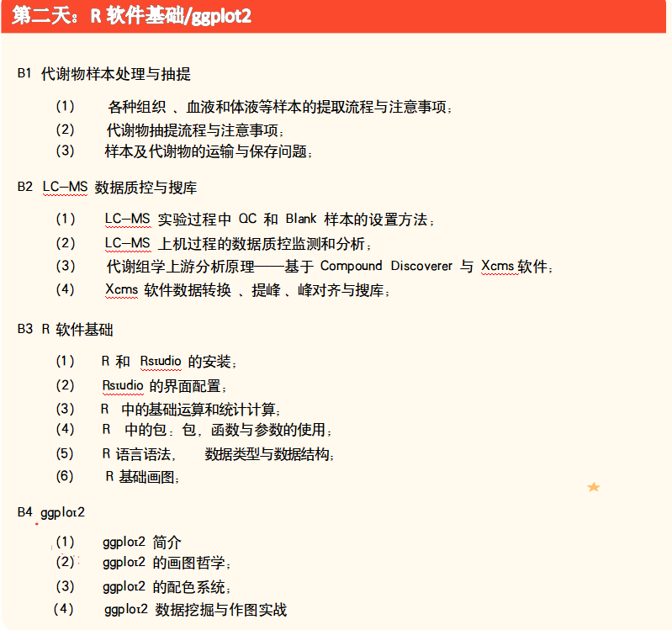
Task: Click line 'ggplot2 数据挖掘与作图实战'
Action: pyautogui.click(x=195, y=610)
